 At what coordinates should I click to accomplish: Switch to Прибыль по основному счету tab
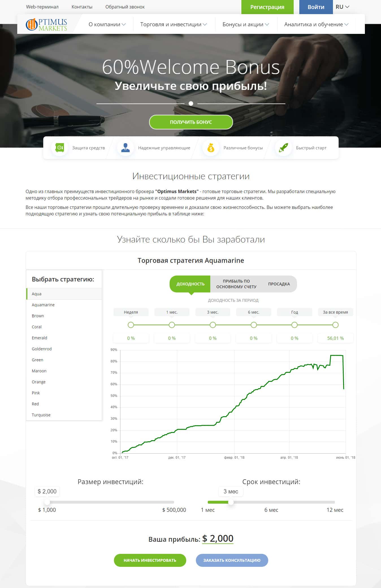click(236, 284)
